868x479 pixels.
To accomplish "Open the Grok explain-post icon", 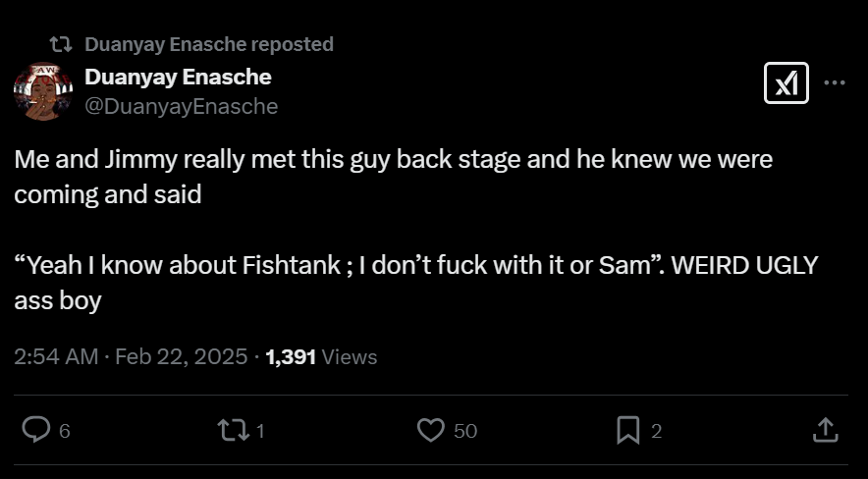I will tap(786, 83).
